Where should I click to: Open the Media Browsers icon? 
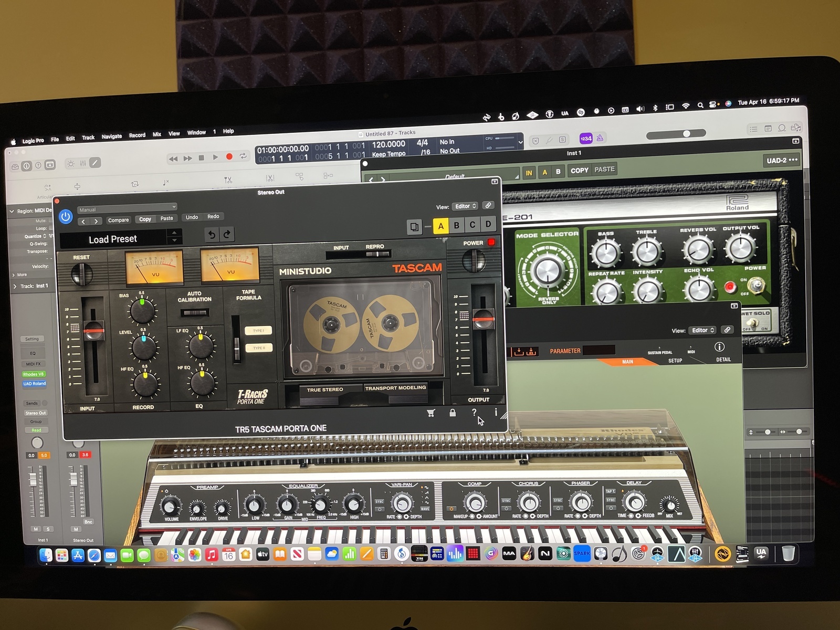click(x=796, y=127)
